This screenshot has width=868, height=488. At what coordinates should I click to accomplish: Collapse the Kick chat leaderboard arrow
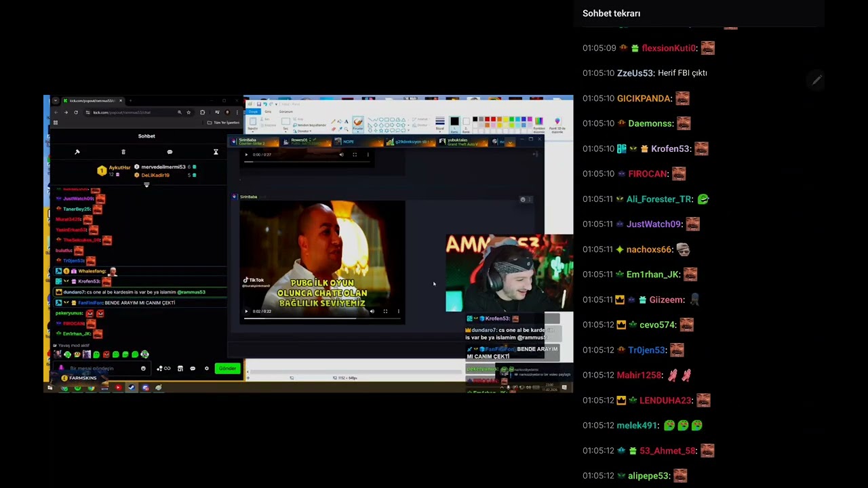pyautogui.click(x=146, y=184)
